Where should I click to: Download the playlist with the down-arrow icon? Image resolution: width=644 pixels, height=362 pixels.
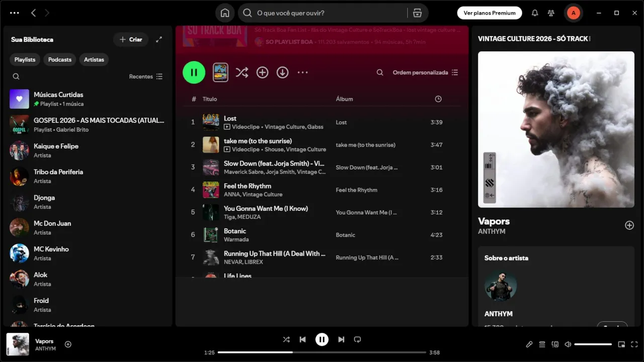[283, 72]
